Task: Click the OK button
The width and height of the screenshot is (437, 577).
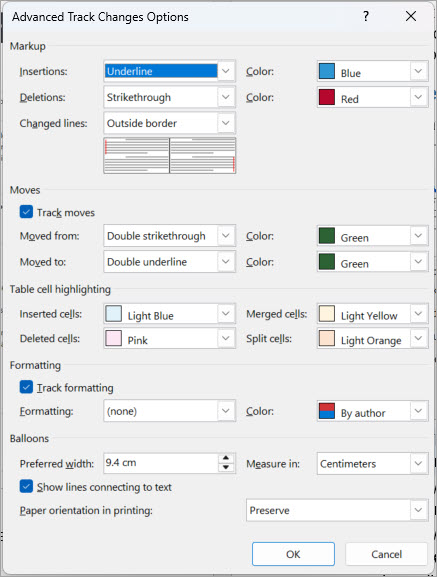Action: [293, 554]
